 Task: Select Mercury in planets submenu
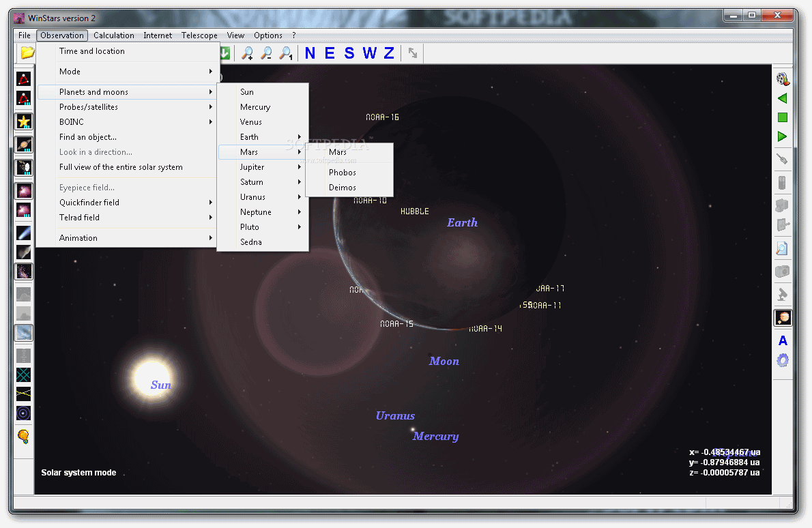tap(263, 107)
